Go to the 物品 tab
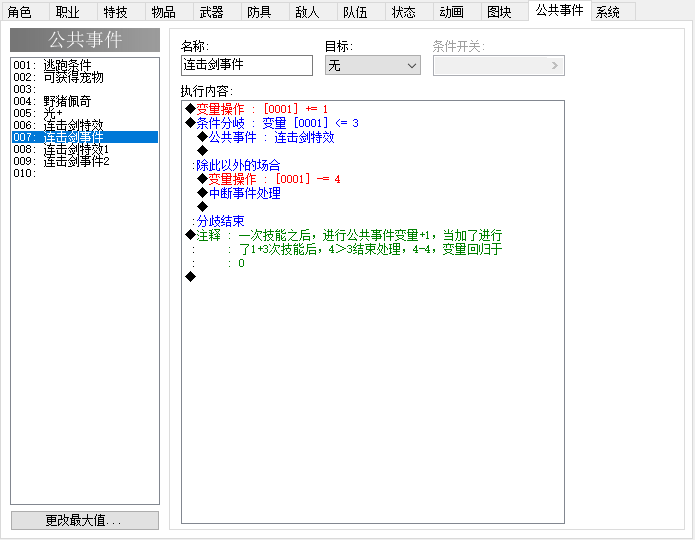The height and width of the screenshot is (540, 695). 168,12
